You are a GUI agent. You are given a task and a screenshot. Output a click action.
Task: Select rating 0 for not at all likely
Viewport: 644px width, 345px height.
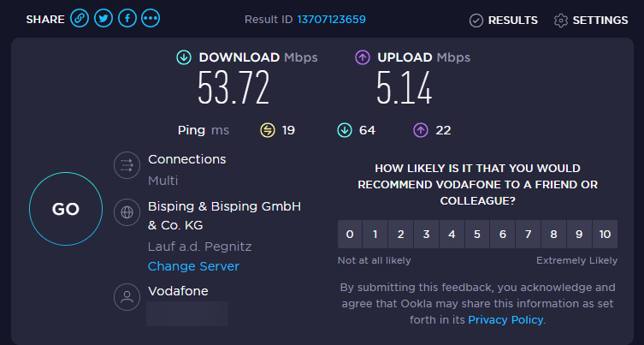[x=349, y=234]
